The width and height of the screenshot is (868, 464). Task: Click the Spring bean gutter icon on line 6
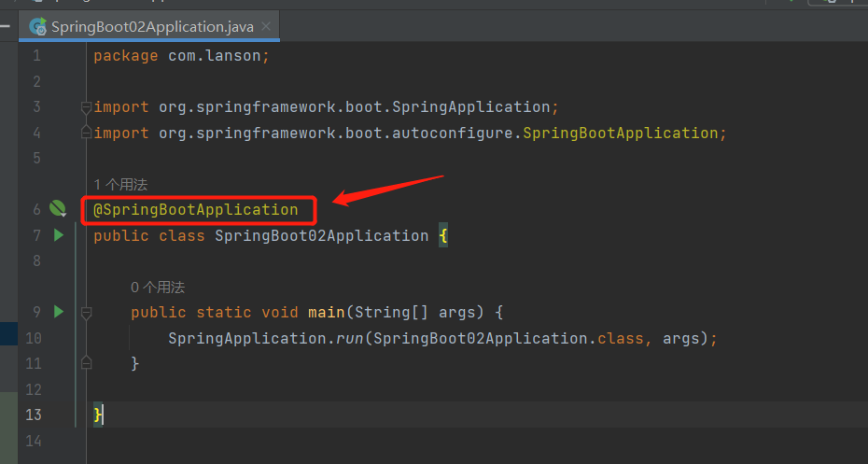click(58, 209)
